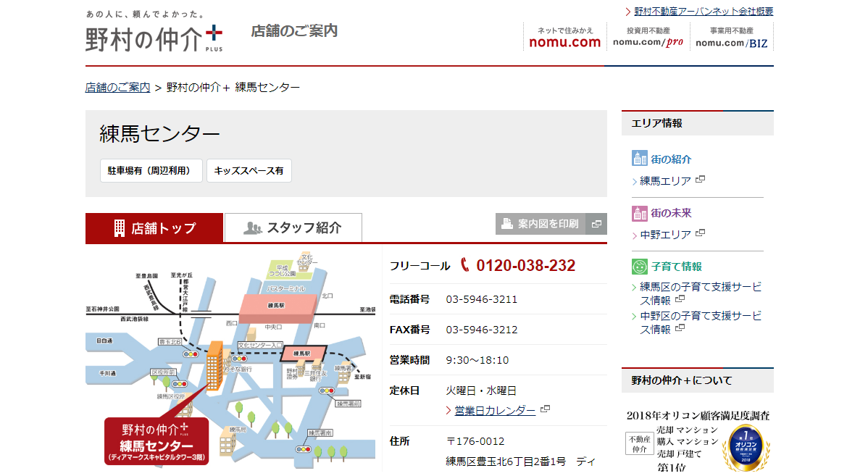Open the 街の紹介 heading
This screenshot has width=868, height=476.
click(x=671, y=159)
